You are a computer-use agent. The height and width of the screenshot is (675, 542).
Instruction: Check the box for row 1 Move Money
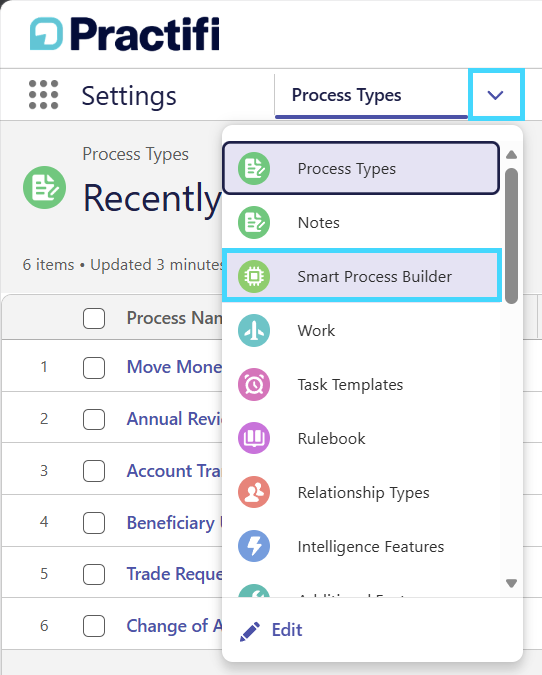point(94,368)
